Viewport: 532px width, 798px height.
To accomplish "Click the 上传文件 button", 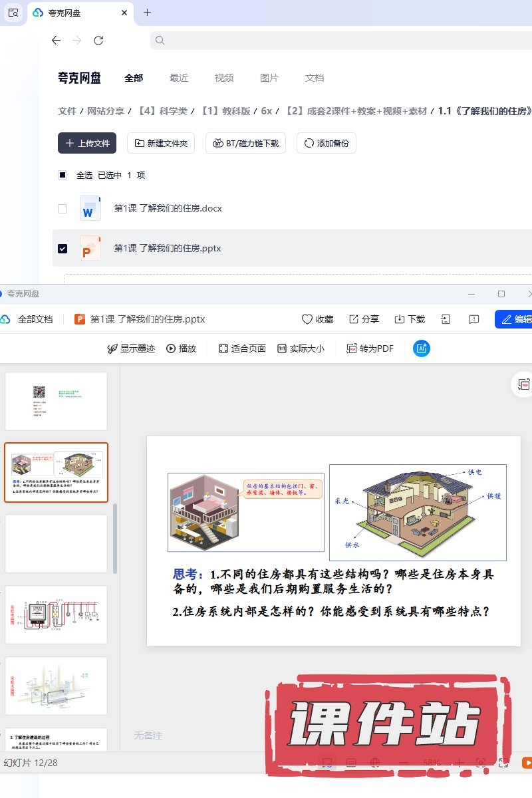I will pos(87,143).
